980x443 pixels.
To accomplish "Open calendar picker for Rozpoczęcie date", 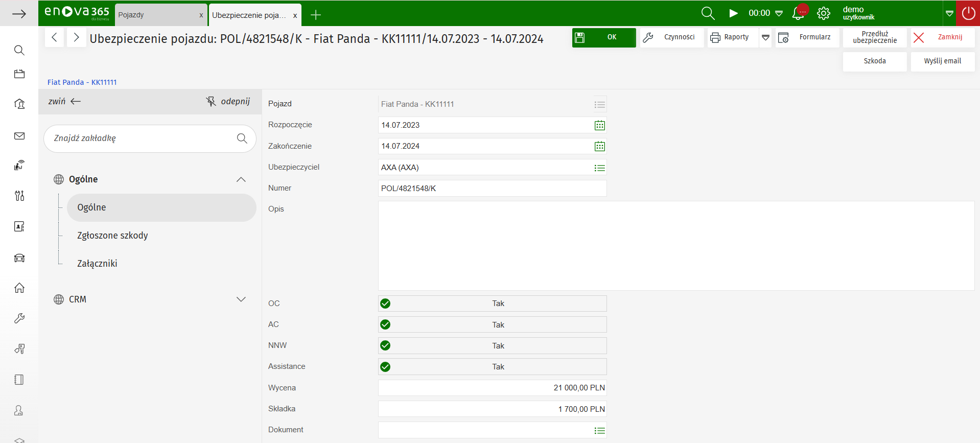I will tap(599, 125).
